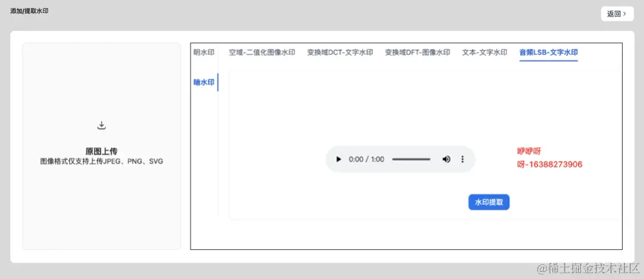Switch to the 明水印 tab
This screenshot has width=644, height=279.
[204, 52]
